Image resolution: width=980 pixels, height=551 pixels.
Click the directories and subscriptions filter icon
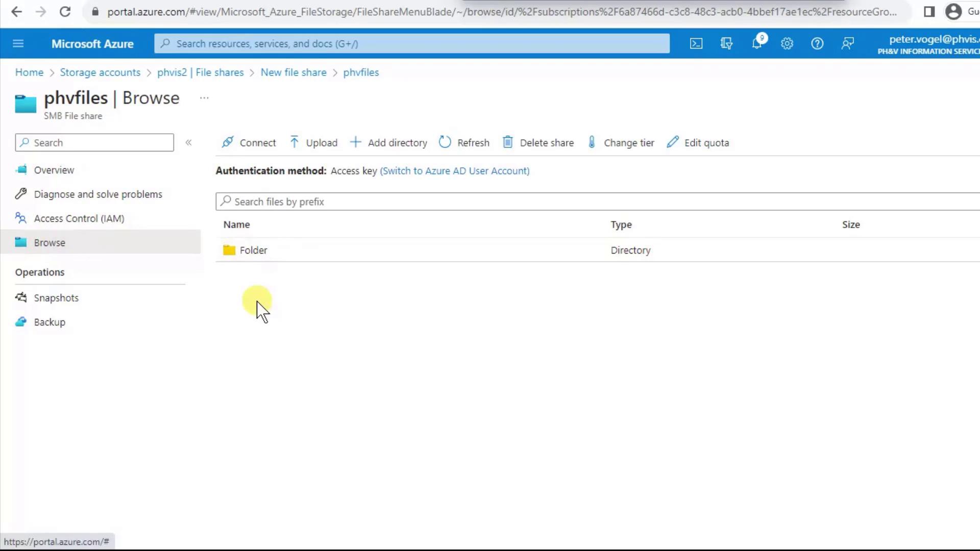point(726,44)
